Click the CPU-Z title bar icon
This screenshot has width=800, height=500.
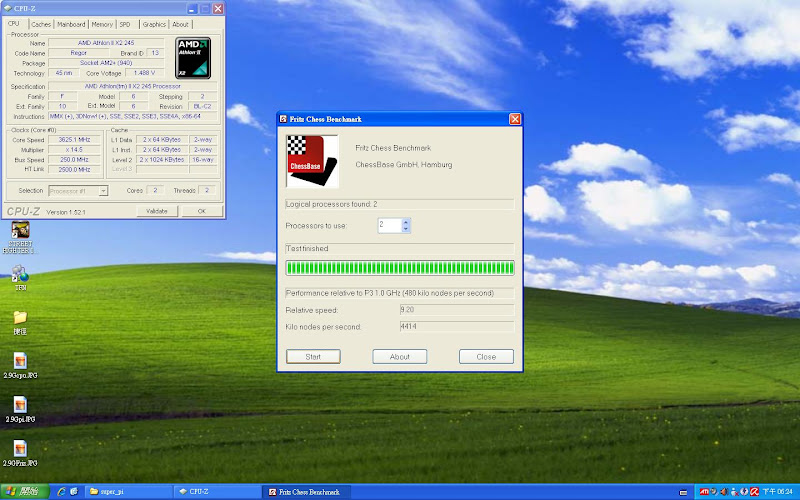click(8, 9)
